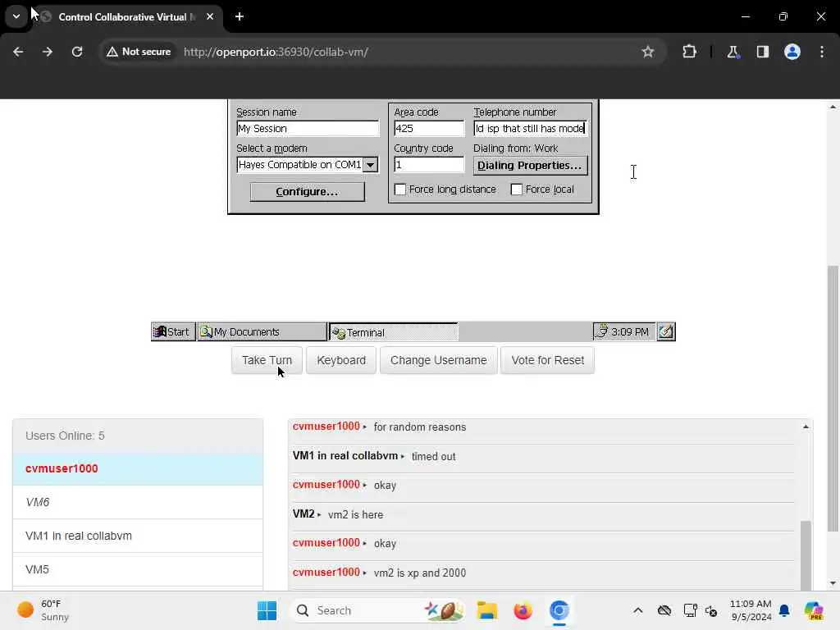The width and height of the screenshot is (840, 630).
Task: Open the Not secure site info
Action: point(139,52)
